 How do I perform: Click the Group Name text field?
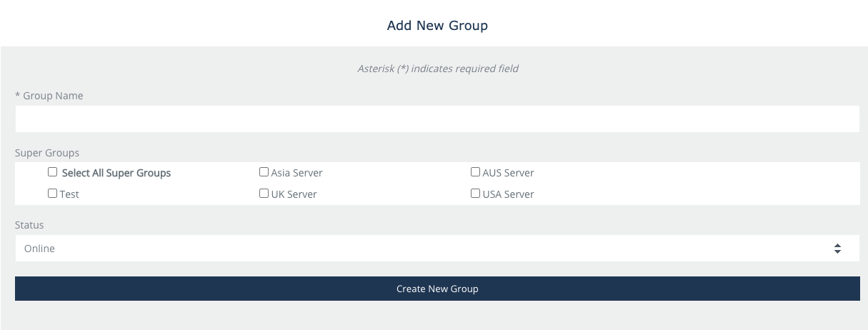[437, 119]
